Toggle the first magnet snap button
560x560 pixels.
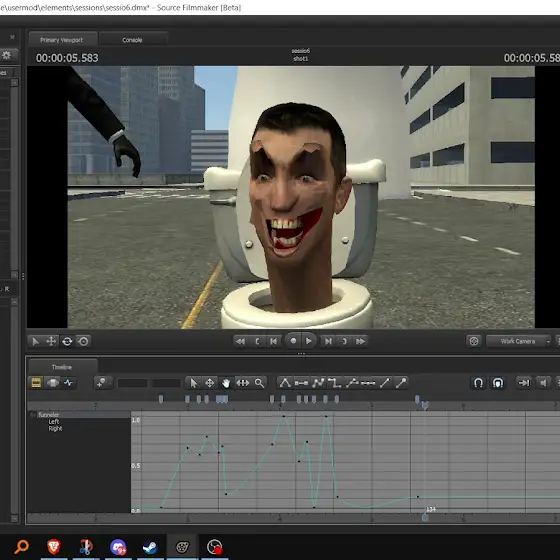pos(478,383)
